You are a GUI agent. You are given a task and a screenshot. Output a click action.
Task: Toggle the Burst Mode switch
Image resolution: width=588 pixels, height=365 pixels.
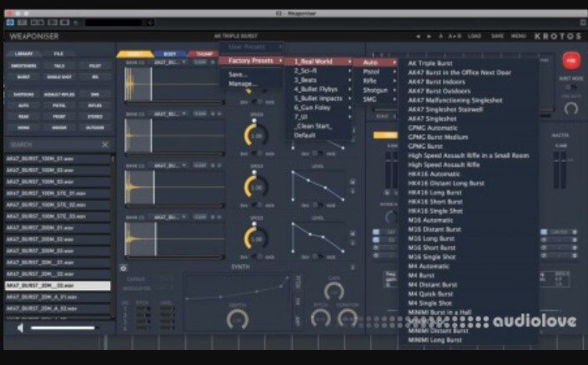570,87
